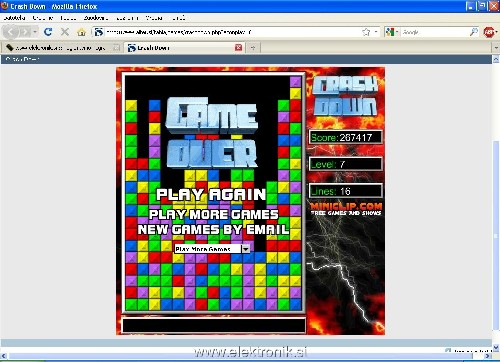Open the address bar history dropdown
The width and height of the screenshot is (500, 362).
pos(376,32)
